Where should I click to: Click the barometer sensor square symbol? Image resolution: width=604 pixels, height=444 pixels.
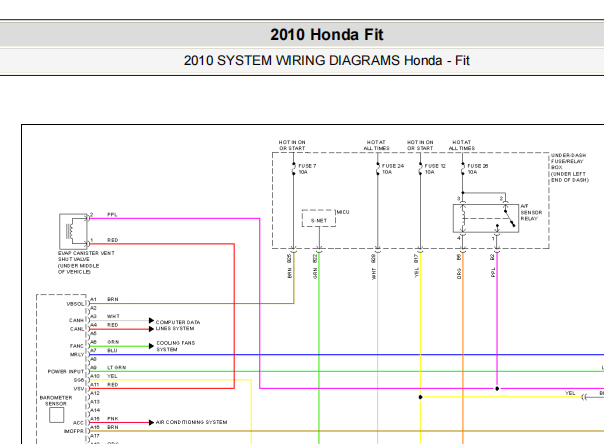(57, 415)
